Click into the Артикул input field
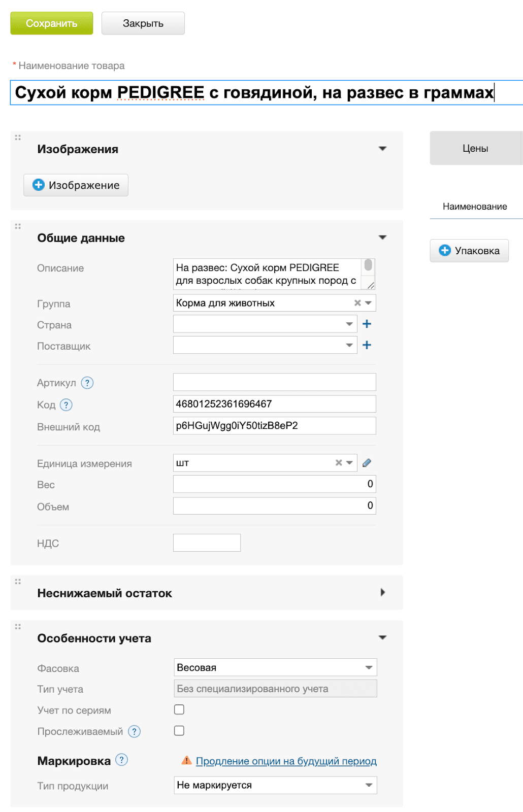 pyautogui.click(x=274, y=382)
